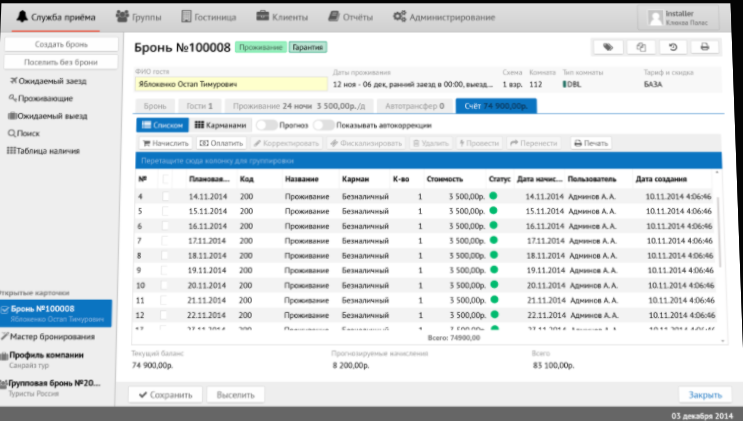
Task: Switch to the Гости tab
Action: [x=199, y=105]
